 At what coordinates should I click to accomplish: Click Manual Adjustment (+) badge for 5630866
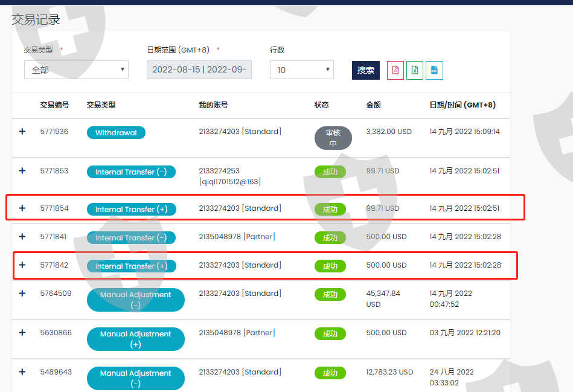pyautogui.click(x=136, y=339)
